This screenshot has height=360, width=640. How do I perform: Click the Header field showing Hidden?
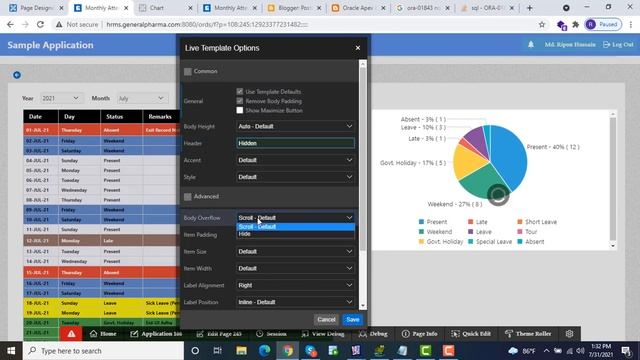pos(295,143)
